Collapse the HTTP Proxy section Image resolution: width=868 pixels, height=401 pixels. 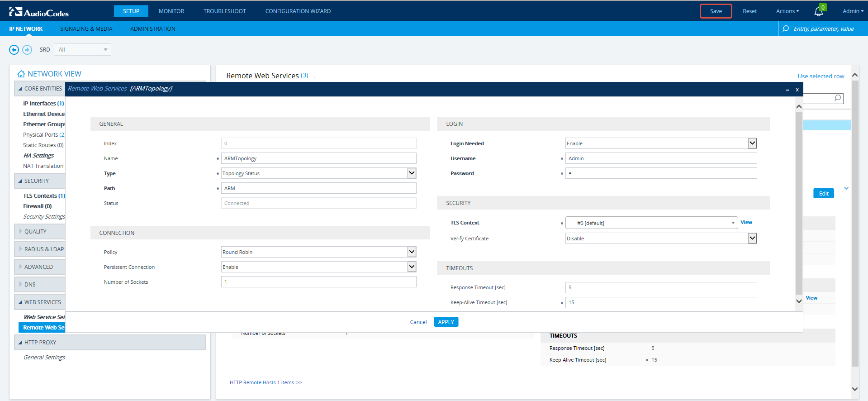coord(110,343)
